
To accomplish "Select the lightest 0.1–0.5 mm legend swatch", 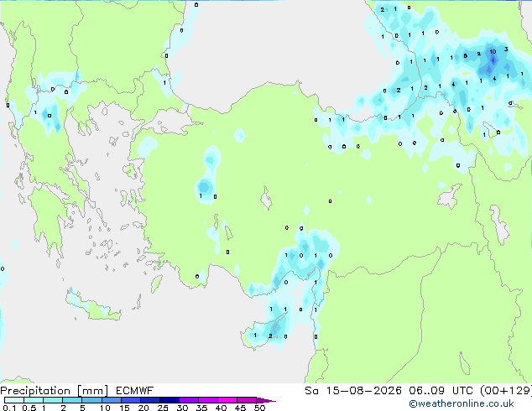I will point(14,400).
